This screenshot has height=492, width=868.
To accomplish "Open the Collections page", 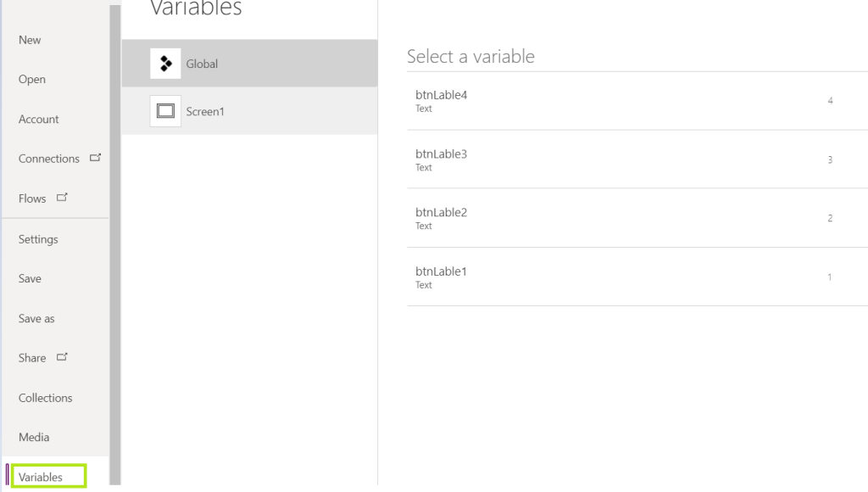I will click(45, 398).
